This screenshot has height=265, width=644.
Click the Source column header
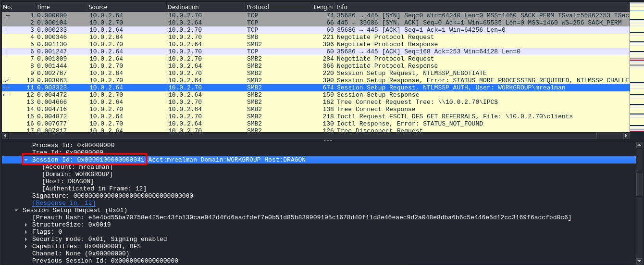126,7
